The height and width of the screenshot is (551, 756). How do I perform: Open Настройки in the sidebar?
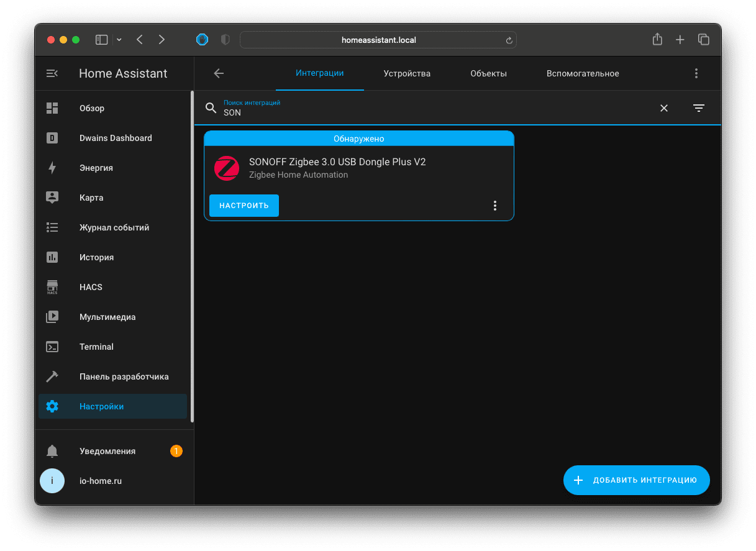click(112, 406)
